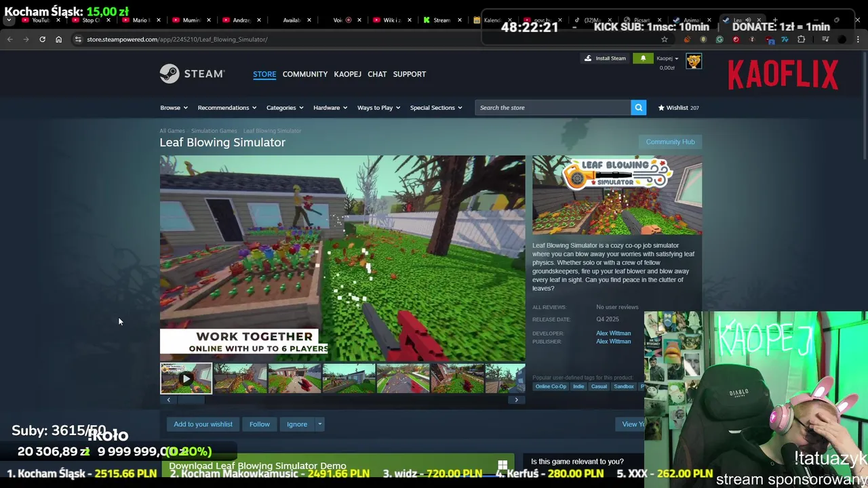The image size is (868, 488).
Task: Click the Install Steam button
Action: coord(606,58)
